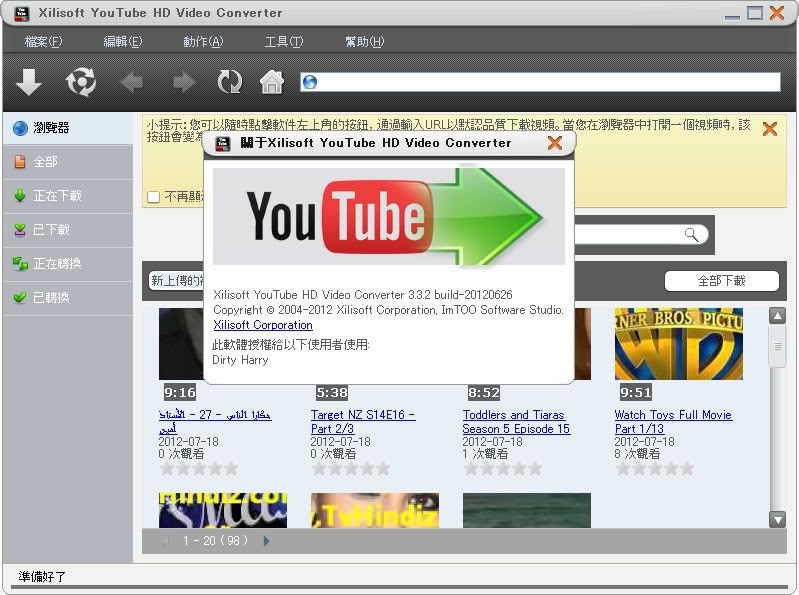The image size is (799, 595).
Task: Rate Target NZ video with stars
Action: click(351, 469)
